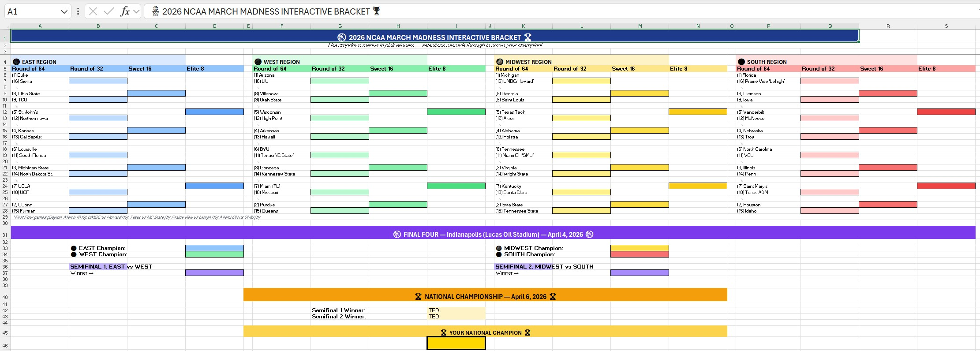
Task: Click the select-all corner above row 1
Action: pyautogui.click(x=5, y=26)
